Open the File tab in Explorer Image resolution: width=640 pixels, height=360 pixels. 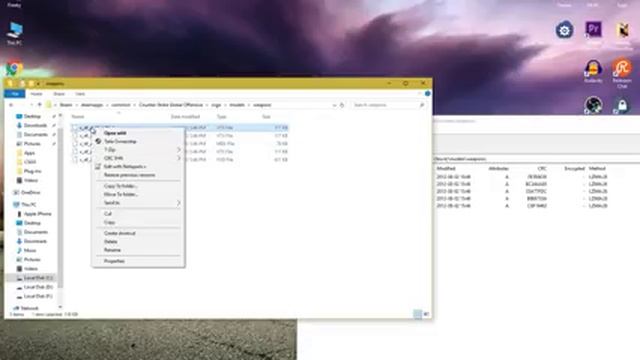pyautogui.click(x=15, y=94)
